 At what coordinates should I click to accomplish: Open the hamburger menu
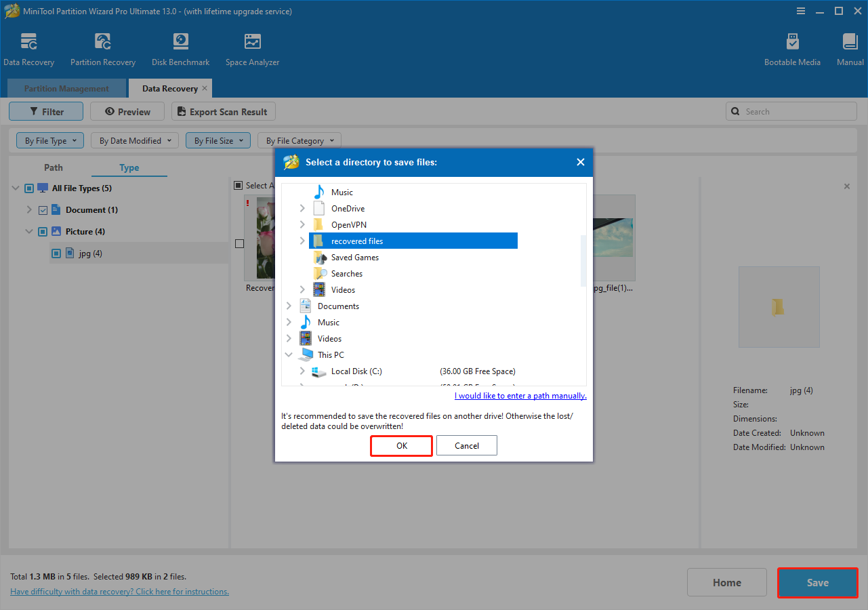pyautogui.click(x=801, y=11)
